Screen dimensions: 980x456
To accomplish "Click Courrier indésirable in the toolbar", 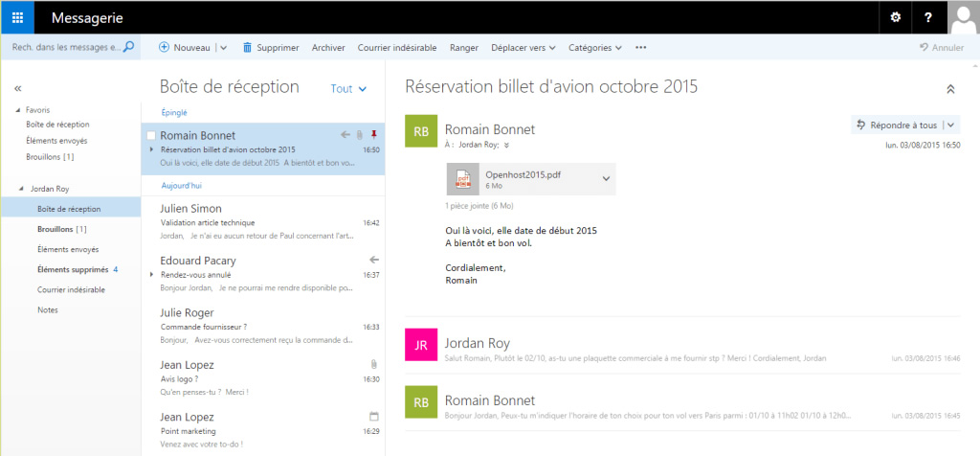I will (x=397, y=48).
